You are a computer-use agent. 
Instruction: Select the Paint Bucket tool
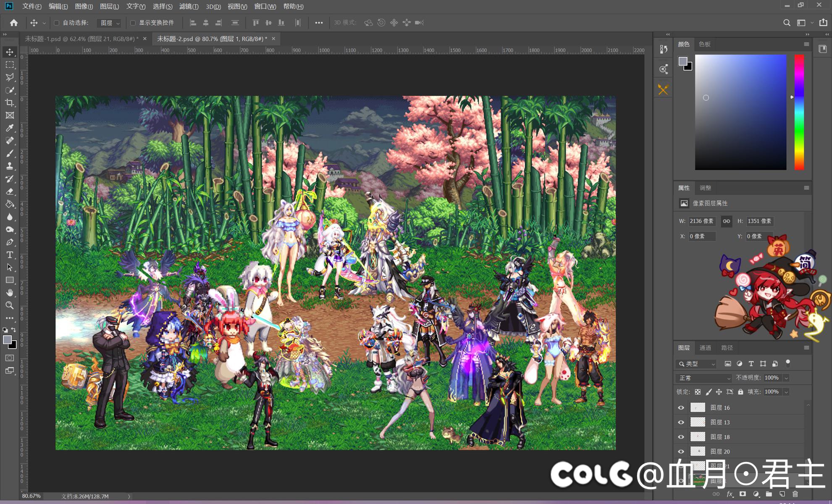pos(10,204)
